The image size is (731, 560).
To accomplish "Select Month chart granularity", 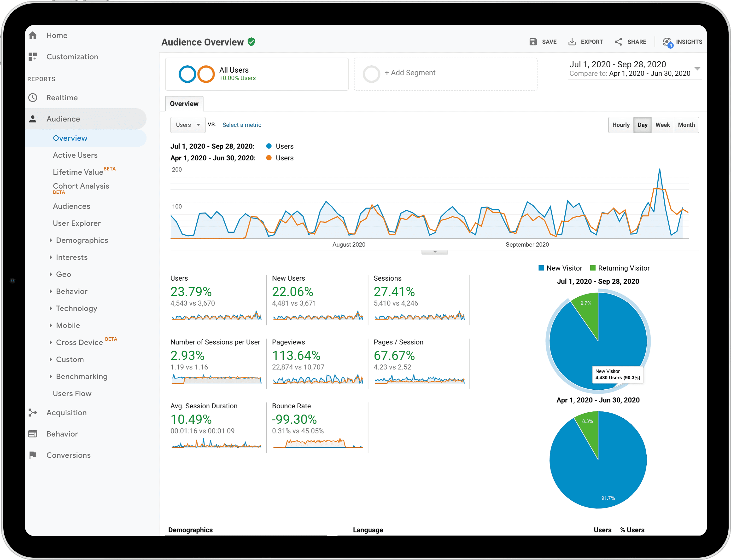I will coord(686,125).
